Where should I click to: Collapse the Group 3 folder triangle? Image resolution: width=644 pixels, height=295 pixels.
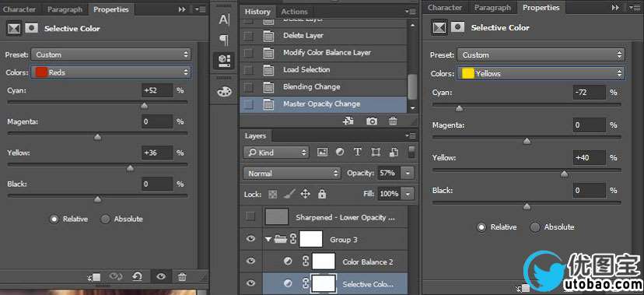(x=268, y=239)
